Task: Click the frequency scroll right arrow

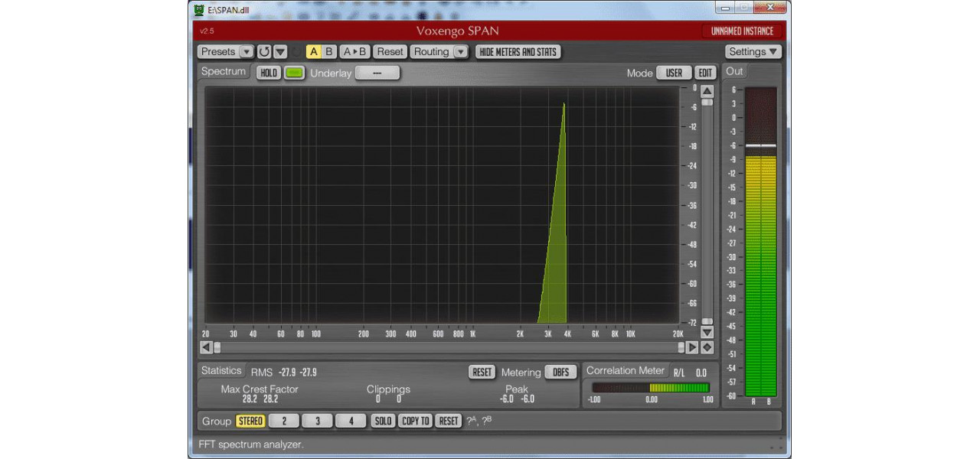Action: click(692, 347)
